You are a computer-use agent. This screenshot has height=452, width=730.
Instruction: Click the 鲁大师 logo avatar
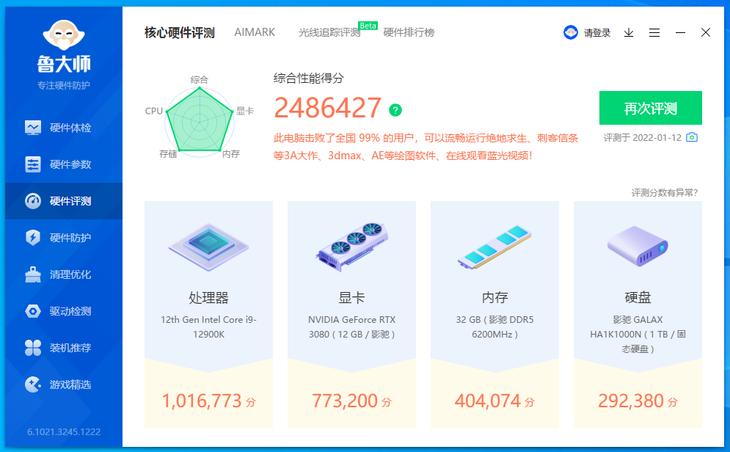point(64,35)
